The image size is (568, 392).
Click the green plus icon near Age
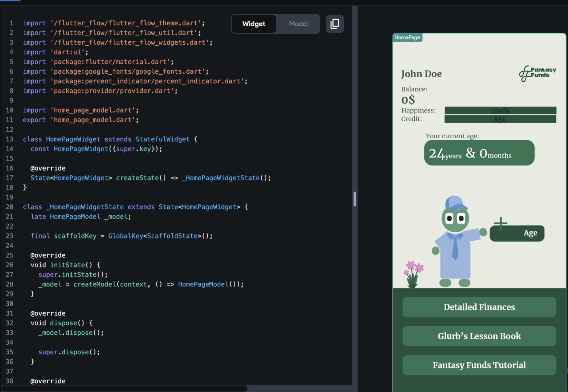click(500, 223)
